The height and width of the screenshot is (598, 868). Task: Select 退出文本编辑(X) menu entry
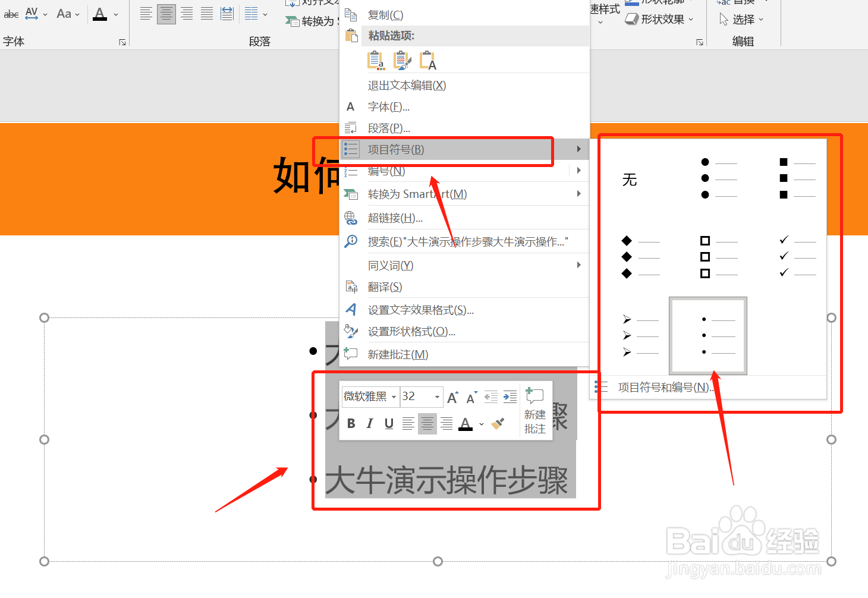coord(464,86)
